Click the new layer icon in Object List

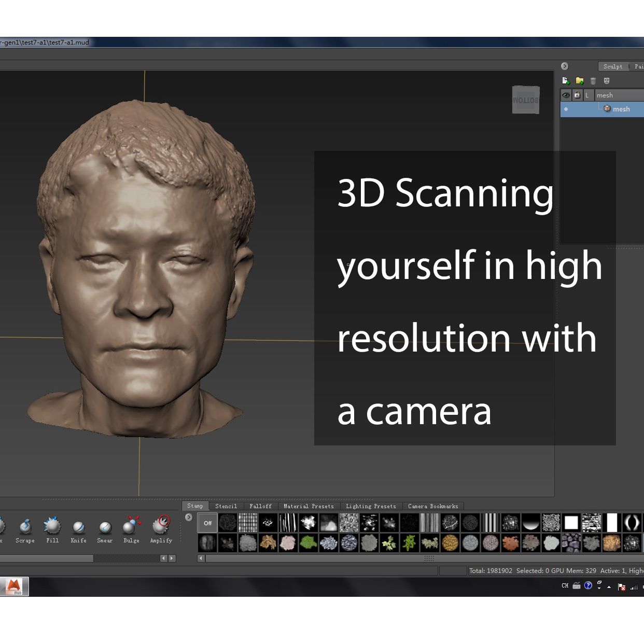566,80
